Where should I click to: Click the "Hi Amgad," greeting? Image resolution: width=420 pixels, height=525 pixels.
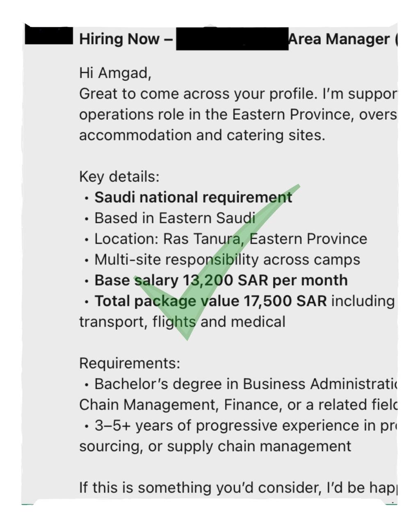pyautogui.click(x=115, y=73)
